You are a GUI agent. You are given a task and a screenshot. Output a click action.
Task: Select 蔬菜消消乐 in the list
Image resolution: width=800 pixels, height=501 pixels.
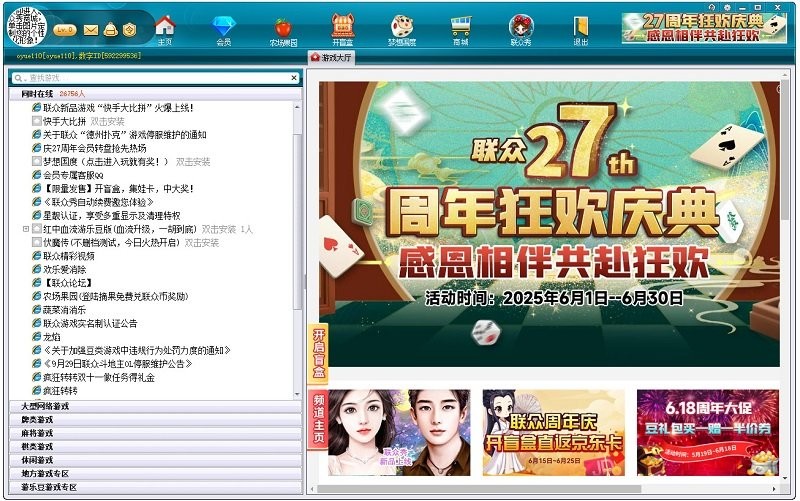(59, 310)
